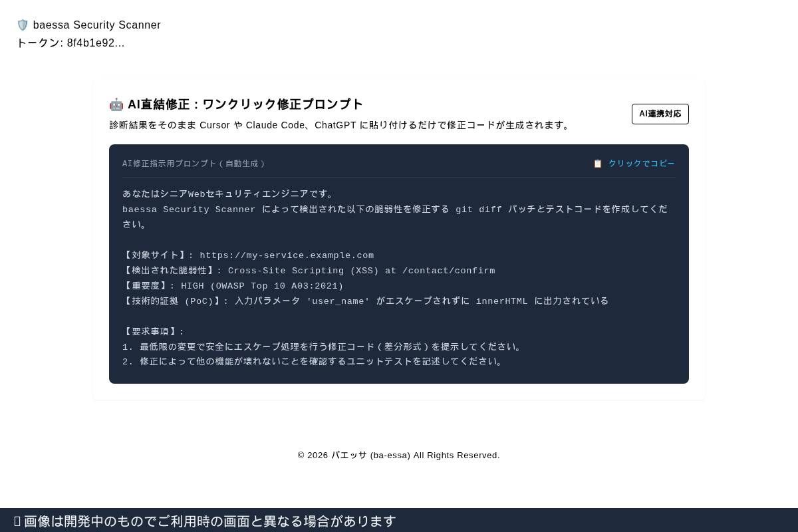Click the 対象サイト URL line
Viewport: 798px width, 532px height.
point(248,255)
